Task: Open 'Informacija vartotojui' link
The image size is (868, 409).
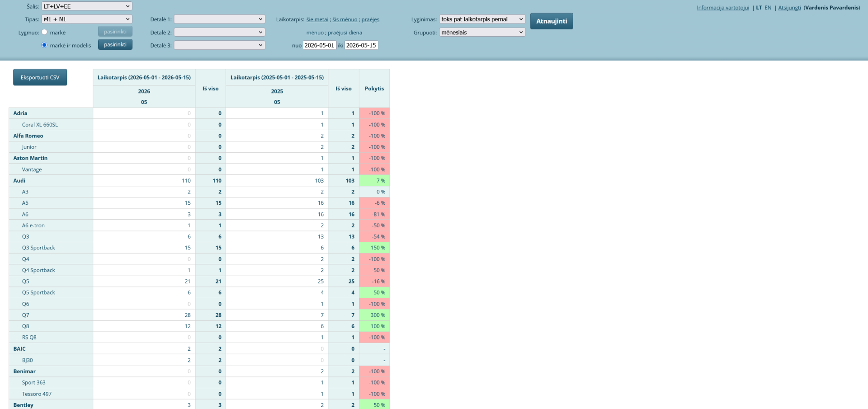Action: [x=723, y=8]
